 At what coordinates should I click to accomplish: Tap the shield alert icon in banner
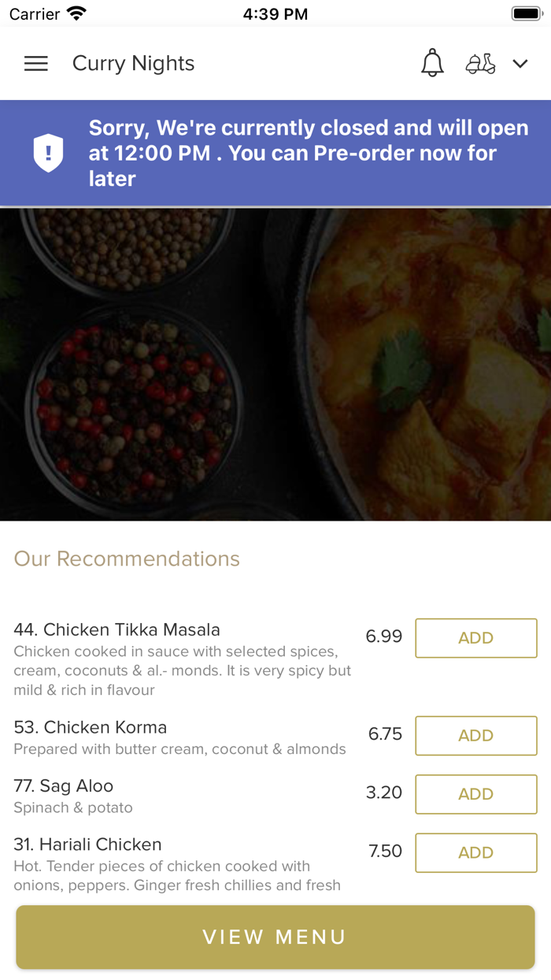pos(48,153)
